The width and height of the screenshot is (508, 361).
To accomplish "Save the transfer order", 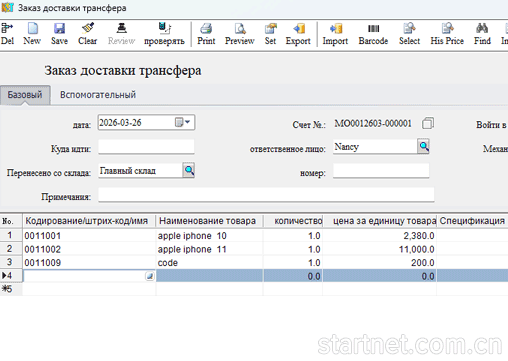I will pos(59,33).
